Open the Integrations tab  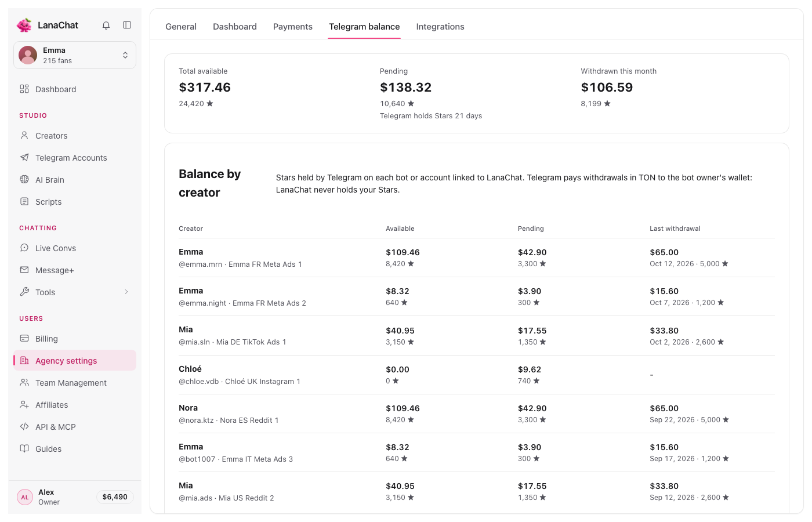(x=440, y=27)
